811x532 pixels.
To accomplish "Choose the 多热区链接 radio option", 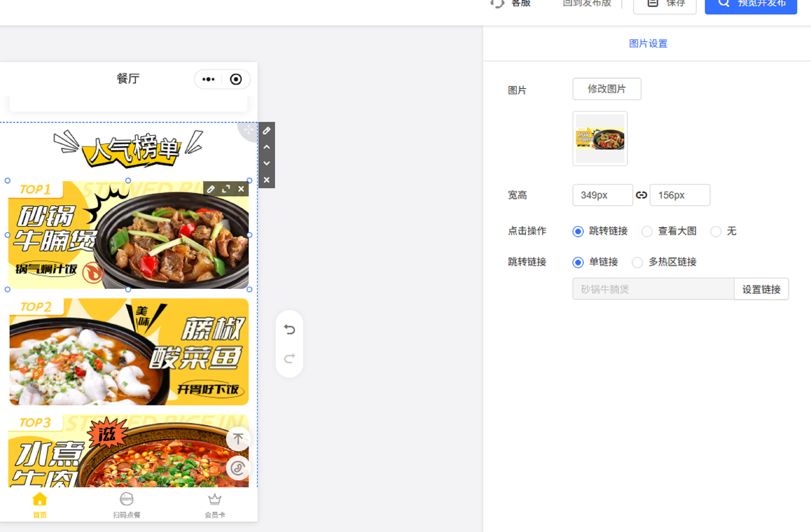I will click(x=637, y=262).
